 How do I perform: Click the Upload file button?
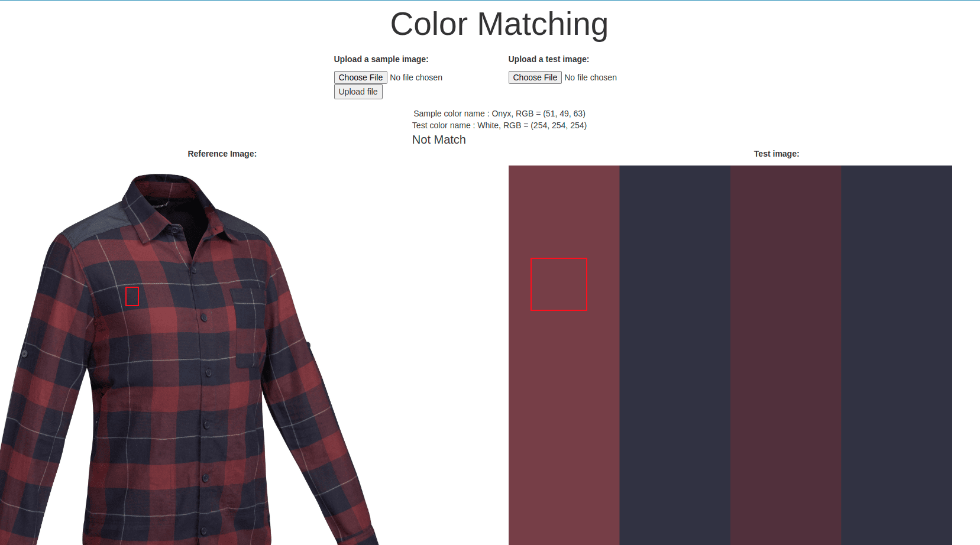pyautogui.click(x=358, y=92)
